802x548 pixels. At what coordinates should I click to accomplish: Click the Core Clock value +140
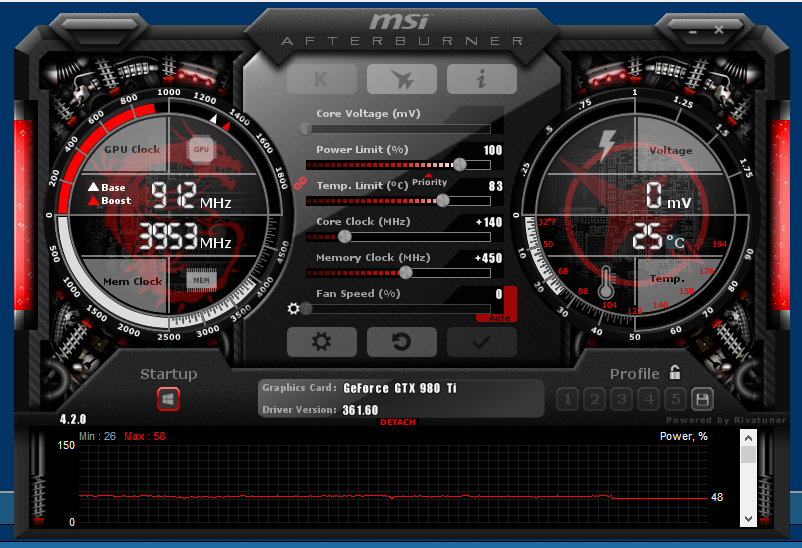tap(489, 222)
